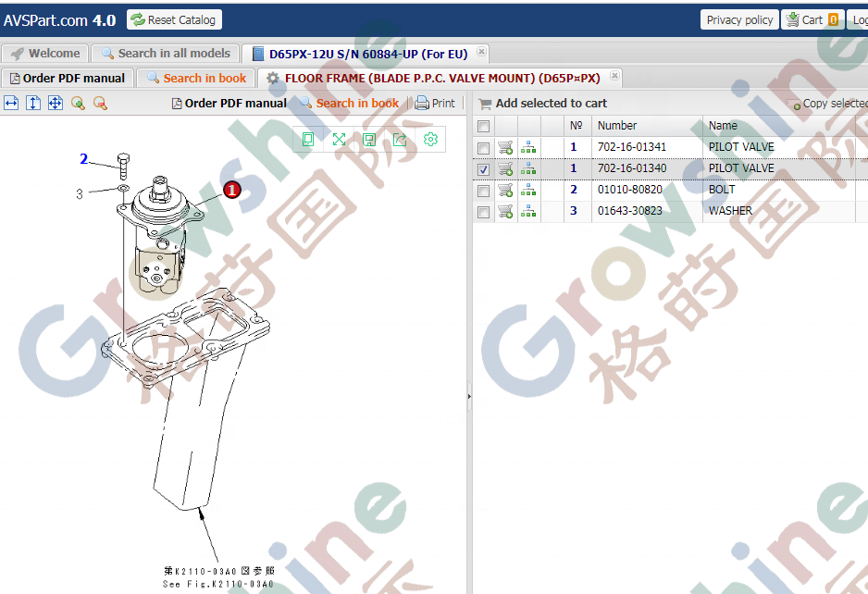Viewport: 868px width, 594px height.
Task: Click Add selected to cart
Action: pyautogui.click(x=543, y=103)
